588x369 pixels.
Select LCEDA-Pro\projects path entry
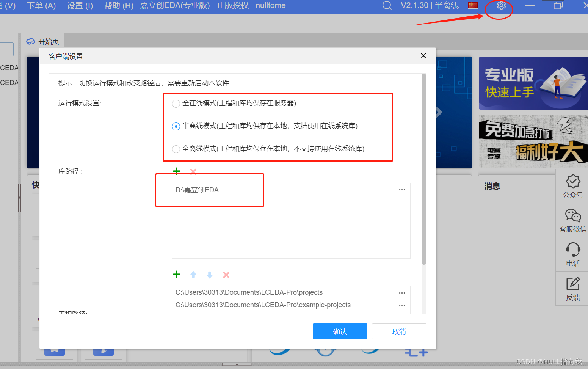pyautogui.click(x=249, y=292)
